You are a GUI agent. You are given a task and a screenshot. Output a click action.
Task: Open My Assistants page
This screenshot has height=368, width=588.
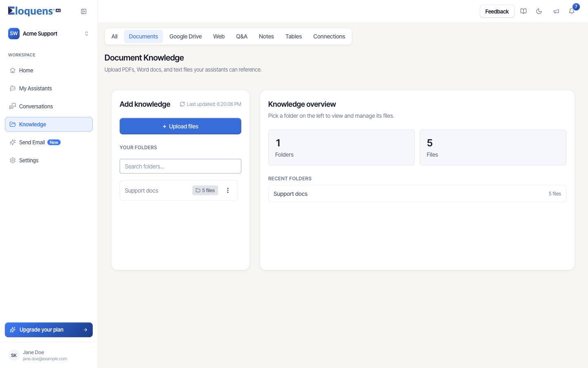(49, 88)
